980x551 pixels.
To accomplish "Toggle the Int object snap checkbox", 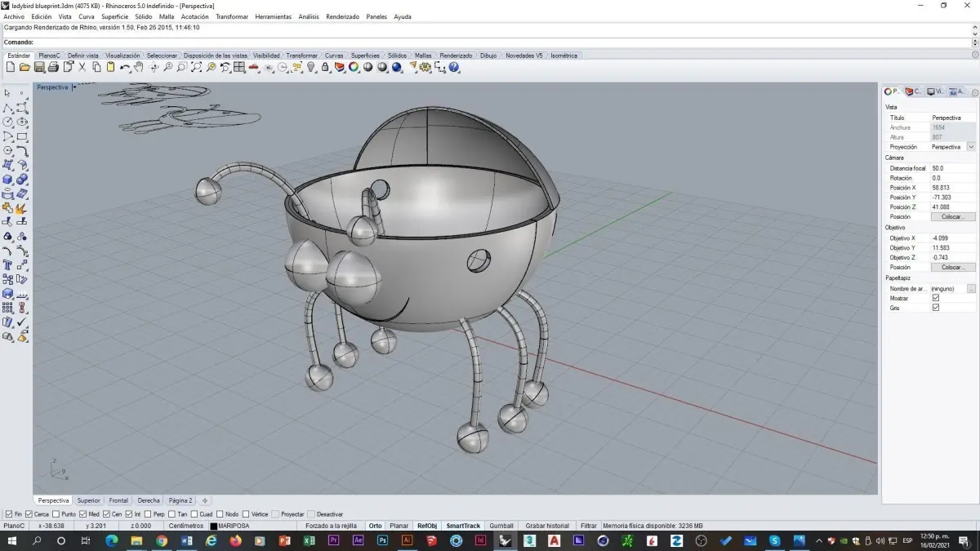I will (129, 514).
